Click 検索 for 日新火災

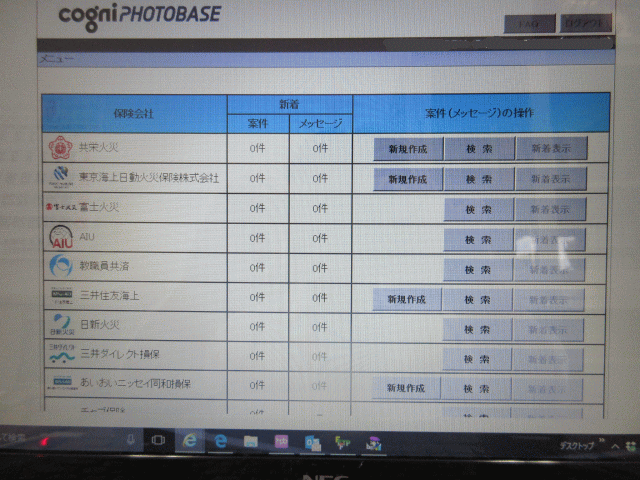tap(477, 329)
